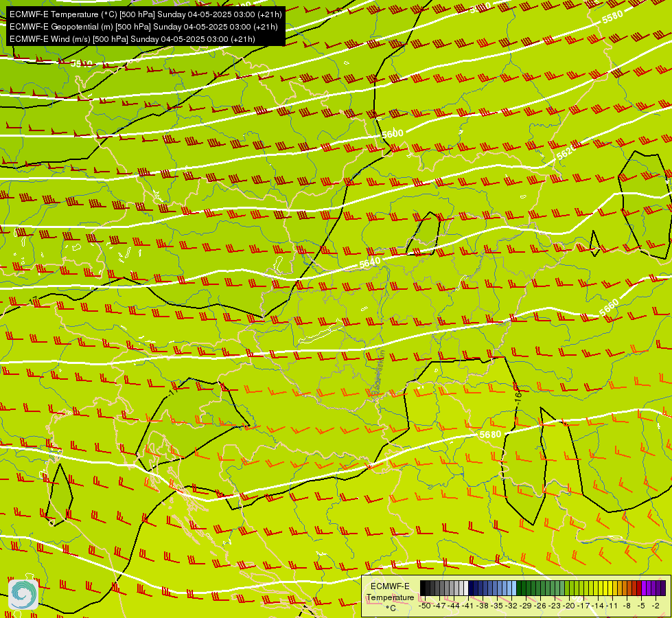Click the 5640 geopotential contour label
This screenshot has height=618, width=672.
click(370, 263)
